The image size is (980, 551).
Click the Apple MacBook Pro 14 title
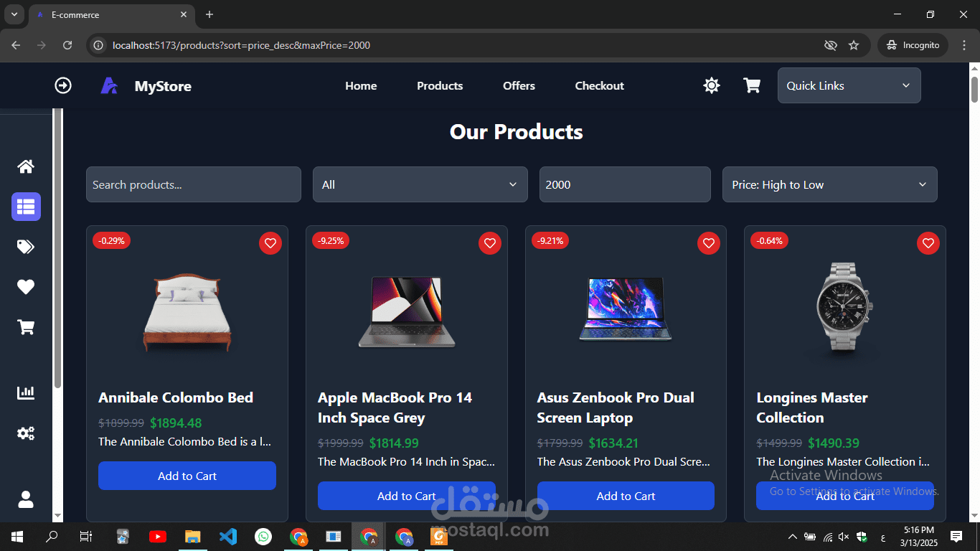coord(395,408)
